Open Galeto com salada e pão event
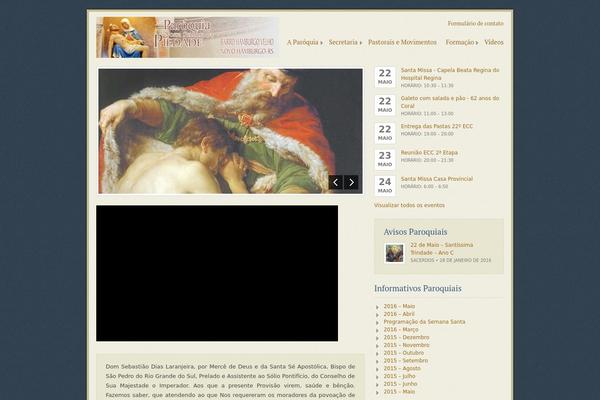Viewport: 600px width, 400px height. pos(450,102)
